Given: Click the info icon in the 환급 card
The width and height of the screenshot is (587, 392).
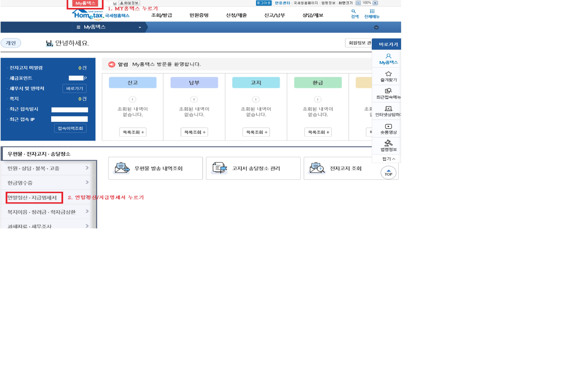Looking at the screenshot, I should tap(317, 100).
